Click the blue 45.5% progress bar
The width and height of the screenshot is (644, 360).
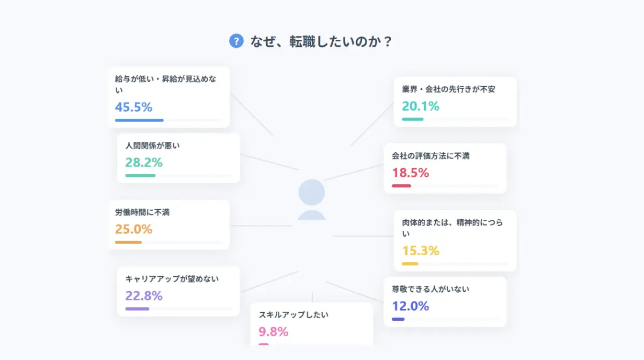[139, 120]
